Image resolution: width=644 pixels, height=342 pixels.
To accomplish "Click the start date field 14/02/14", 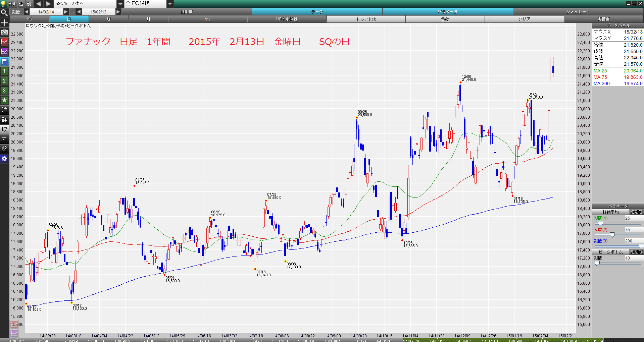I will [46, 12].
